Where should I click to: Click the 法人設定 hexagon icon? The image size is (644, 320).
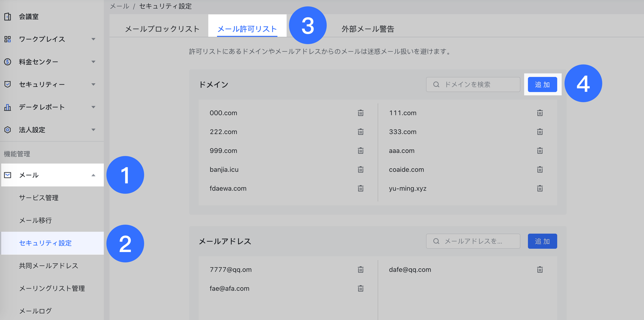pyautogui.click(x=8, y=130)
